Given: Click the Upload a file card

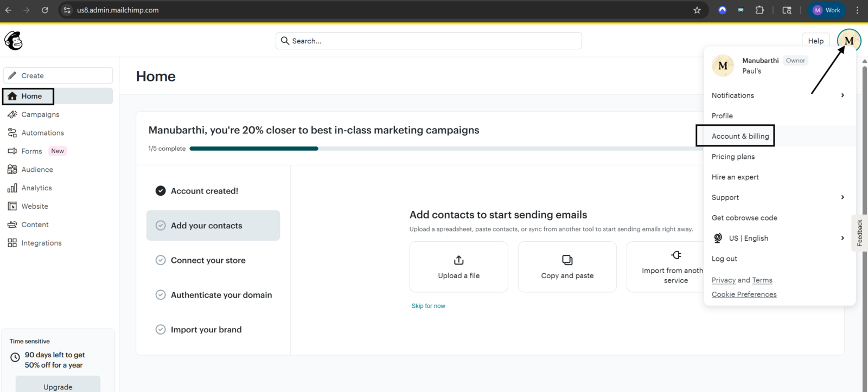Looking at the screenshot, I should coord(459,267).
